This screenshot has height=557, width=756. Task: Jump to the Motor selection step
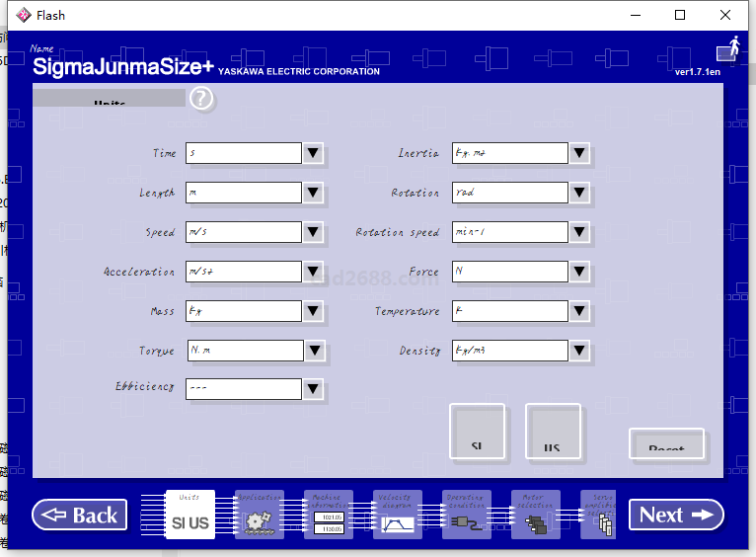[x=535, y=515]
